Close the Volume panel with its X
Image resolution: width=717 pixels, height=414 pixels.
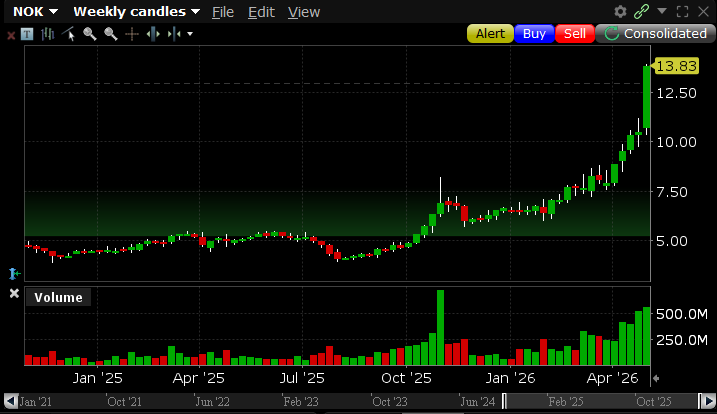tap(14, 293)
